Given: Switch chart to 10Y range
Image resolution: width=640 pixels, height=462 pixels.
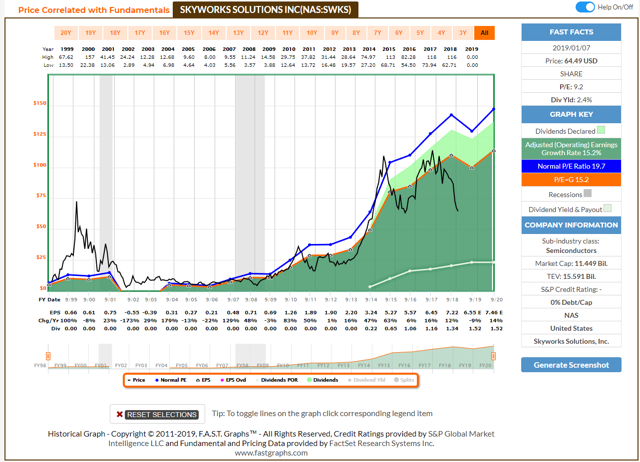Looking at the screenshot, I should (312, 33).
